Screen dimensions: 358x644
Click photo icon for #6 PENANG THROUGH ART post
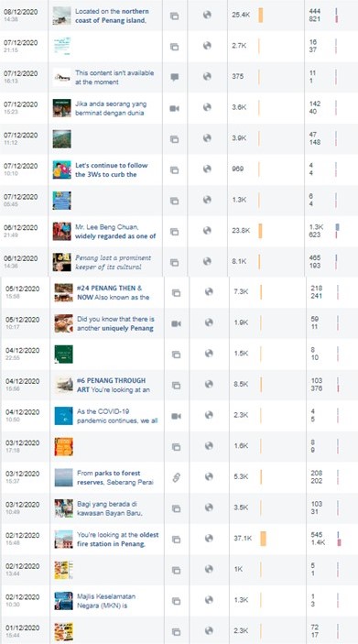click(176, 386)
